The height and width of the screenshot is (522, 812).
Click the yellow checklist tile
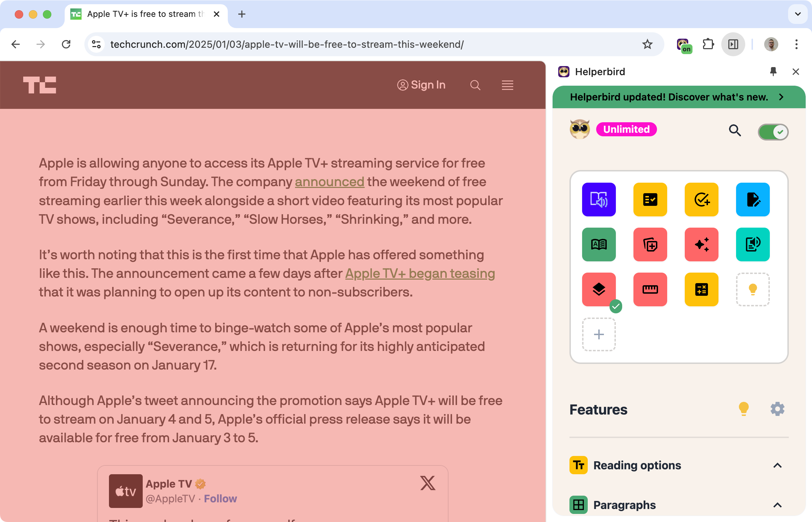coord(650,199)
